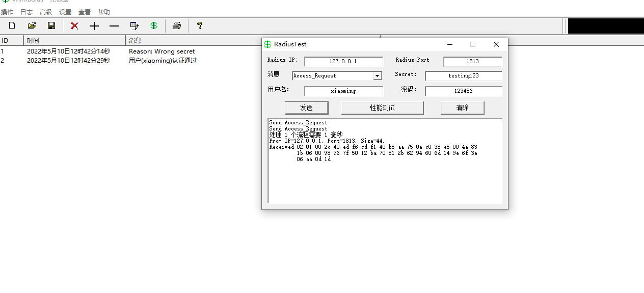This screenshot has width=644, height=293.
Task: Open the 帮助 menu
Action: coord(104,12)
